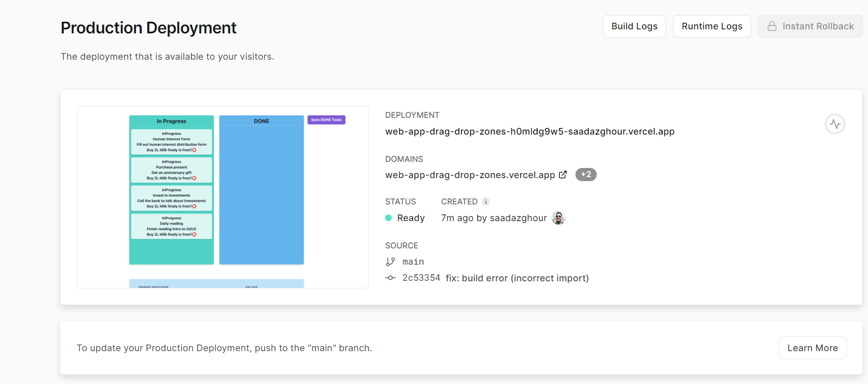Open the main branch link

click(413, 262)
